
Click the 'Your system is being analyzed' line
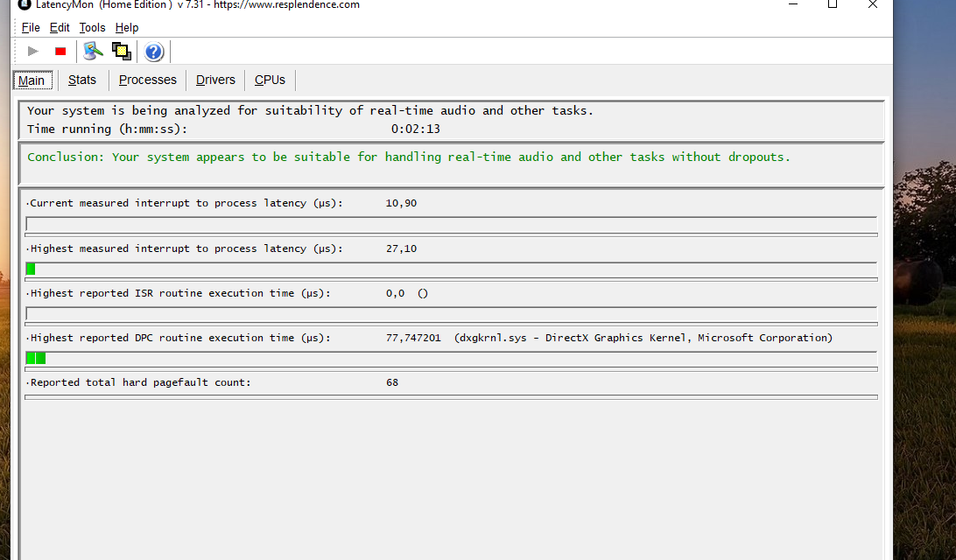(310, 111)
